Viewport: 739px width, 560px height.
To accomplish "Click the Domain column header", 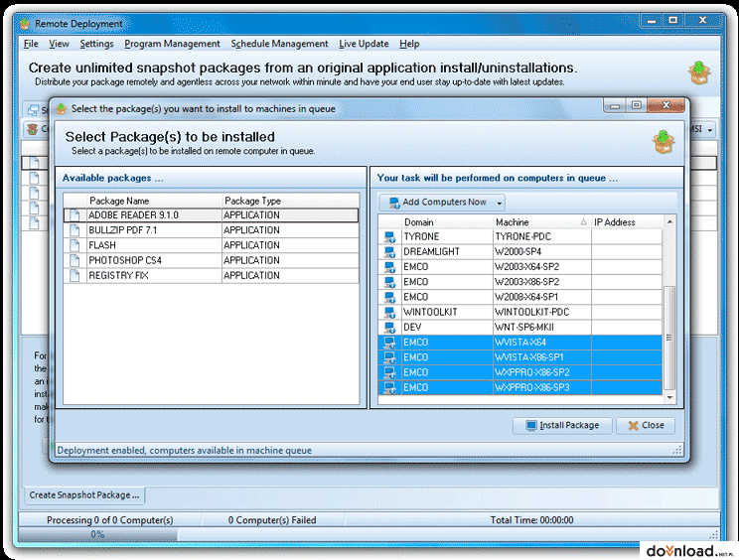I will click(x=447, y=222).
